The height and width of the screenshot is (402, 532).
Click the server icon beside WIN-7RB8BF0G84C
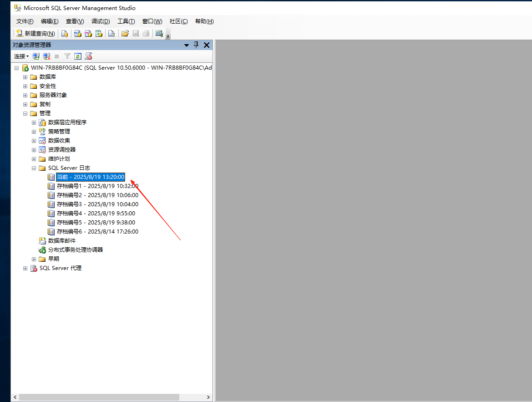pyautogui.click(x=25, y=68)
